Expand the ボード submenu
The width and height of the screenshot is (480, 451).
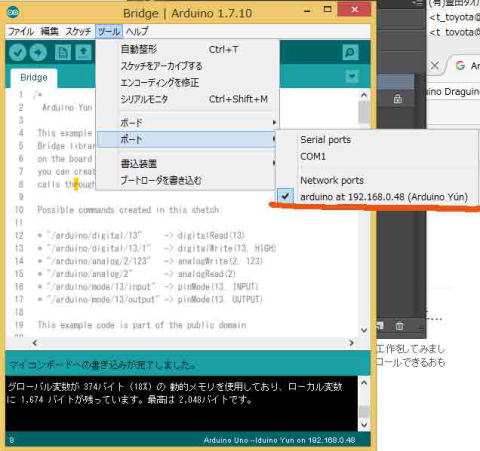point(188,123)
